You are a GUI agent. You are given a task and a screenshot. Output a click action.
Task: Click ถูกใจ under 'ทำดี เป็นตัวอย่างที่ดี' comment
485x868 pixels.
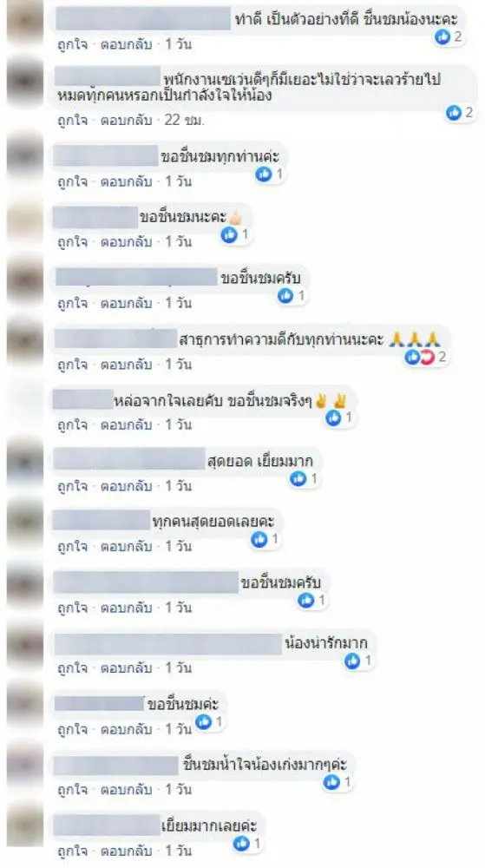point(72,45)
